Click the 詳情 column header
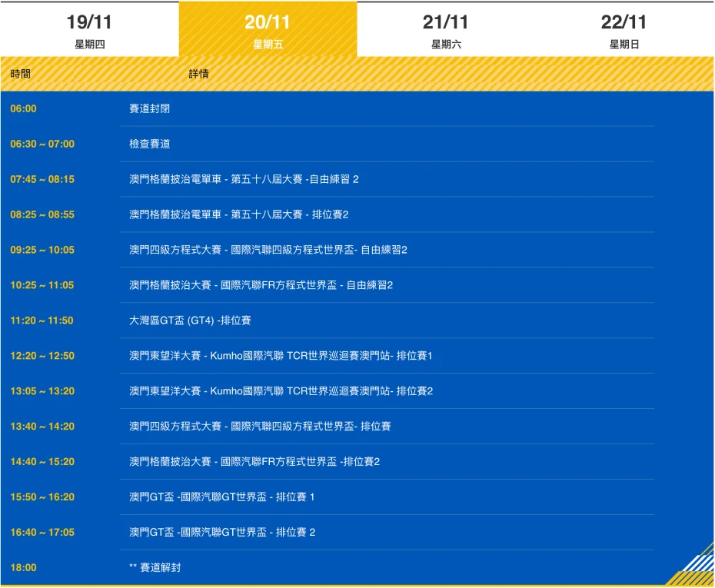 click(199, 74)
